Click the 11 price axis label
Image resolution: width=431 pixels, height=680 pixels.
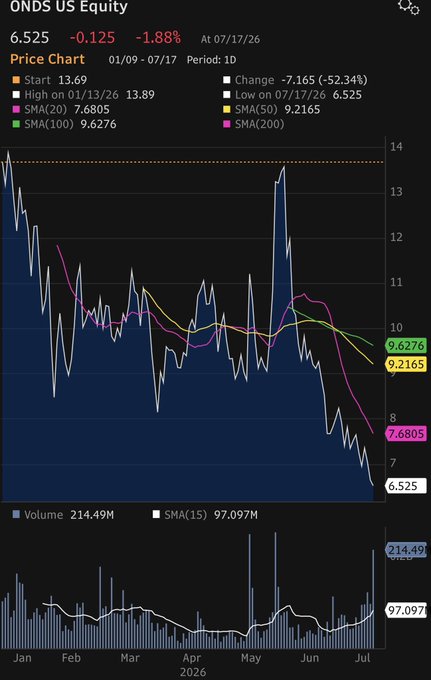click(x=396, y=282)
